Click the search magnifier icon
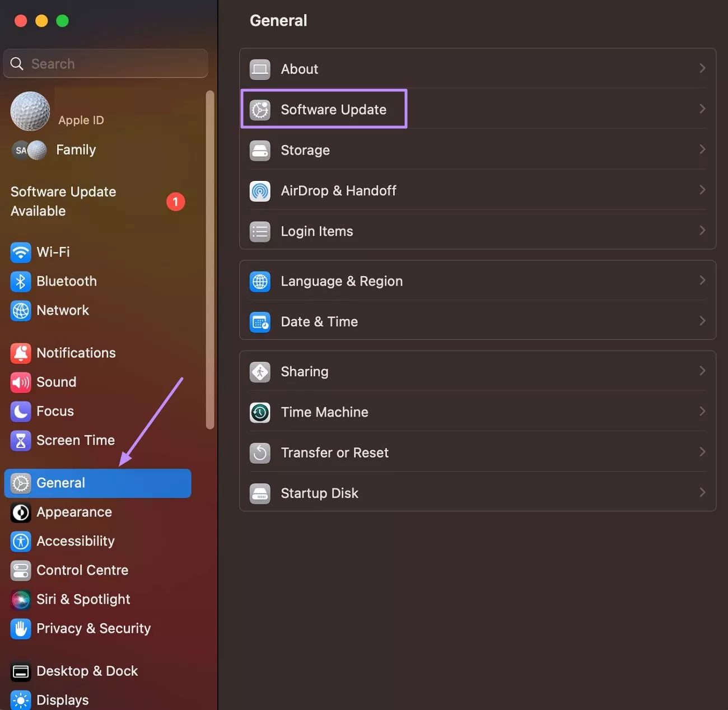728x710 pixels. 17,64
